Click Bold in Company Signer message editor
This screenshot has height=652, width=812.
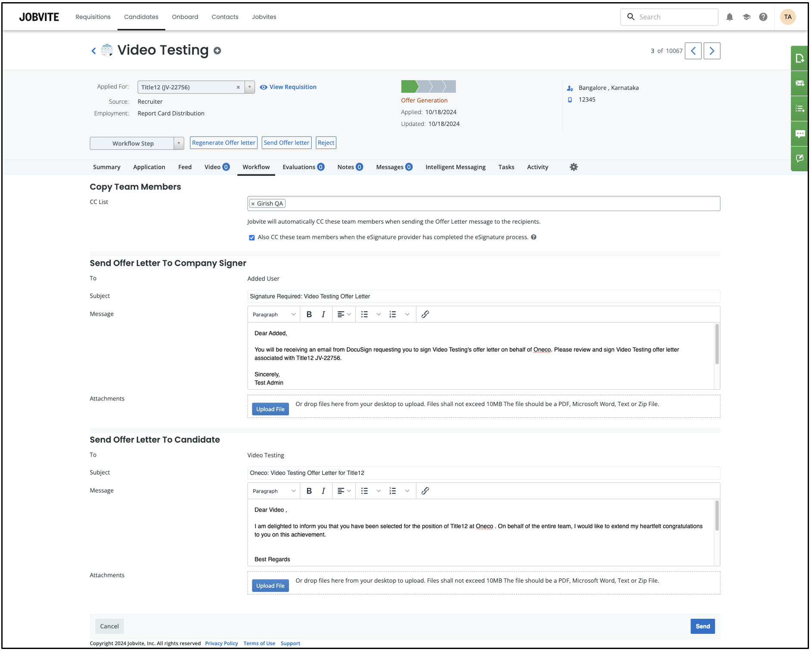click(309, 314)
